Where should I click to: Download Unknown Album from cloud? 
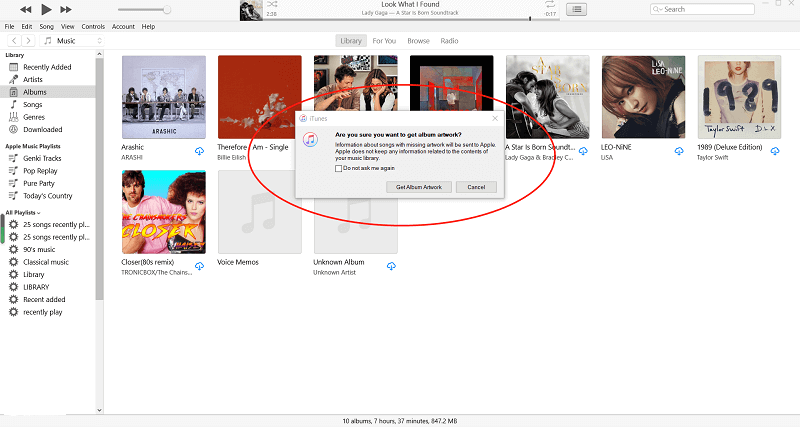[391, 266]
